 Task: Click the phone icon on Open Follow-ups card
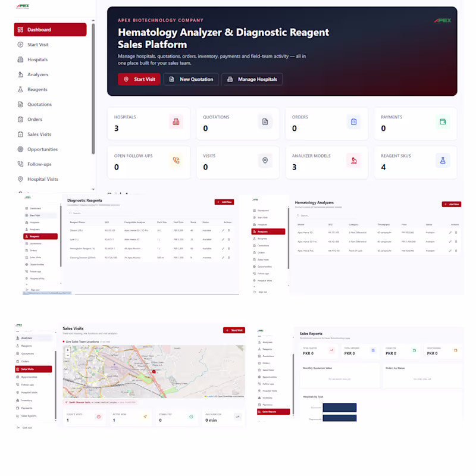pos(176,160)
